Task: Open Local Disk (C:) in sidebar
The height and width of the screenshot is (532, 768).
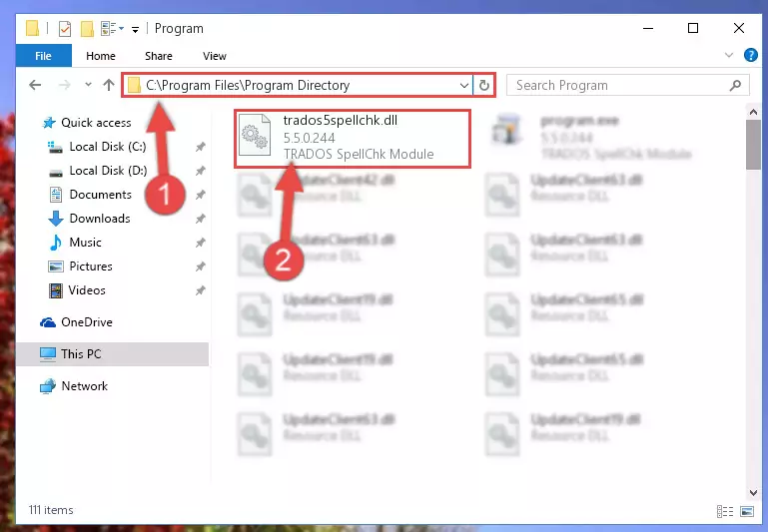Action: pyautogui.click(x=97, y=147)
